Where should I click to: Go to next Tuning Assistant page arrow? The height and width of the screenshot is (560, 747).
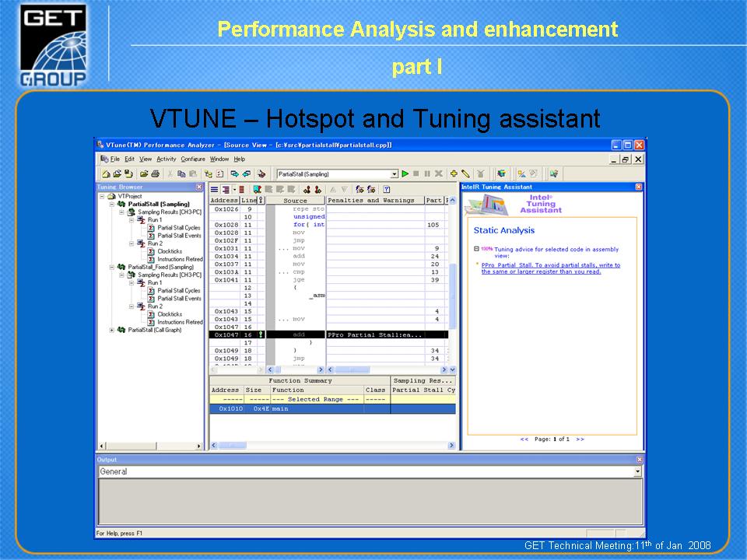pos(580,439)
